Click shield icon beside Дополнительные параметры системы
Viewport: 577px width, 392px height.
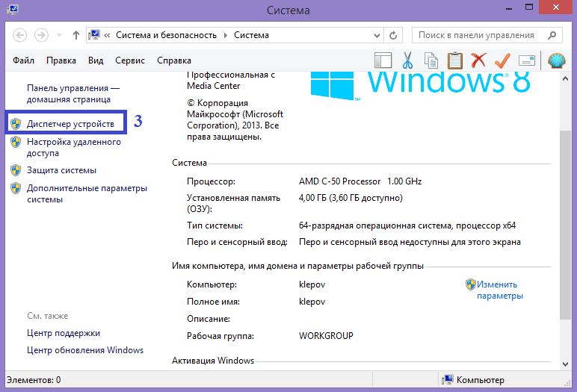point(16,188)
